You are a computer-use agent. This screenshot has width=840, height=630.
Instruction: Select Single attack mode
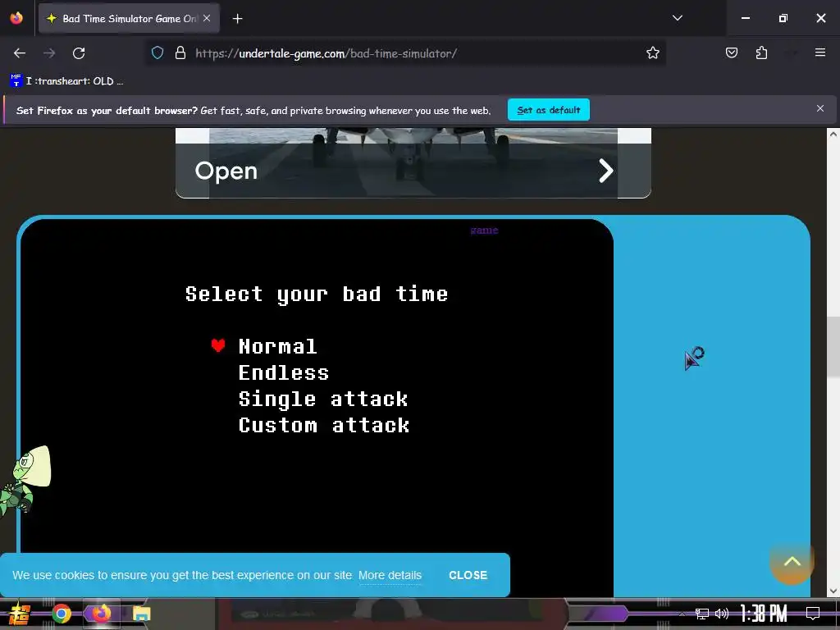(323, 399)
